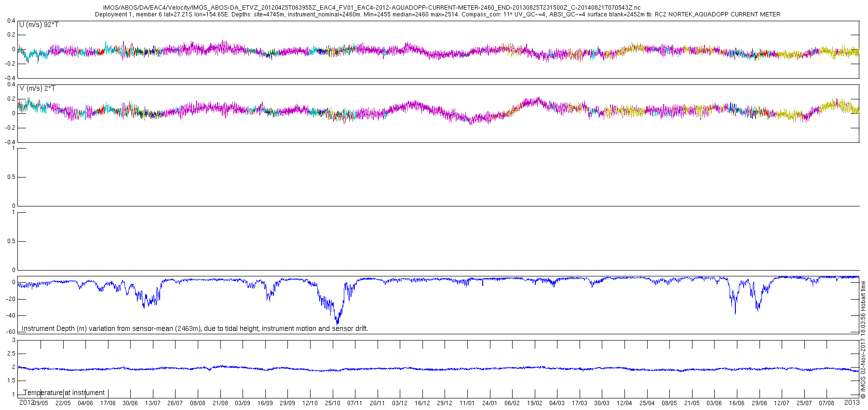Click the '12/04' date tick label
Screen dimensions: 868x410
click(624, 403)
